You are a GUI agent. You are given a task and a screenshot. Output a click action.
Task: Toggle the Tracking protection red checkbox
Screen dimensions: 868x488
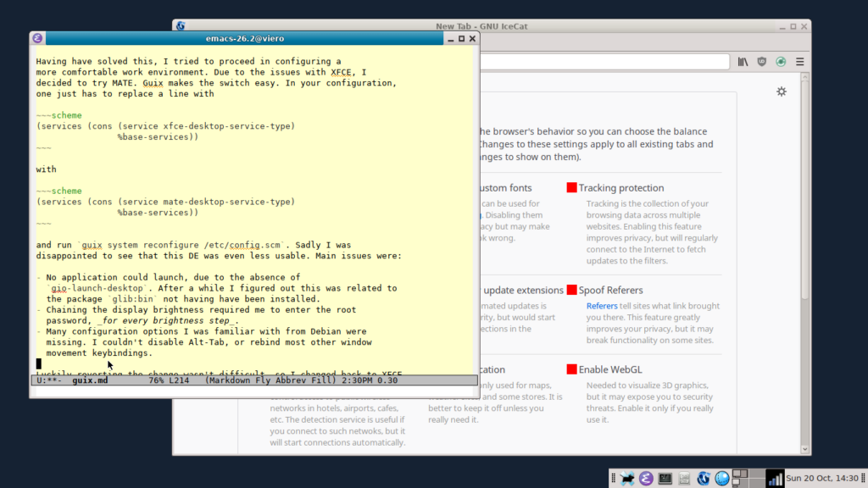tap(572, 188)
